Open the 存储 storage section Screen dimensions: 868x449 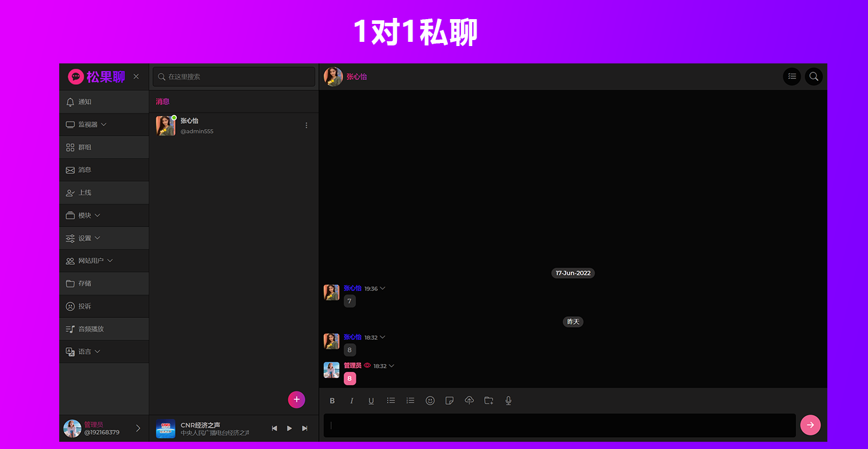(104, 283)
